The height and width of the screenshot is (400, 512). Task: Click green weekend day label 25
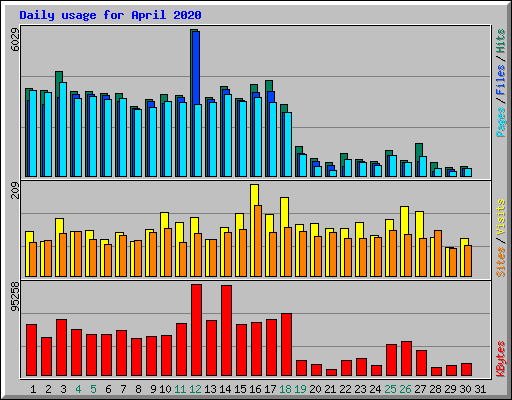[390, 389]
